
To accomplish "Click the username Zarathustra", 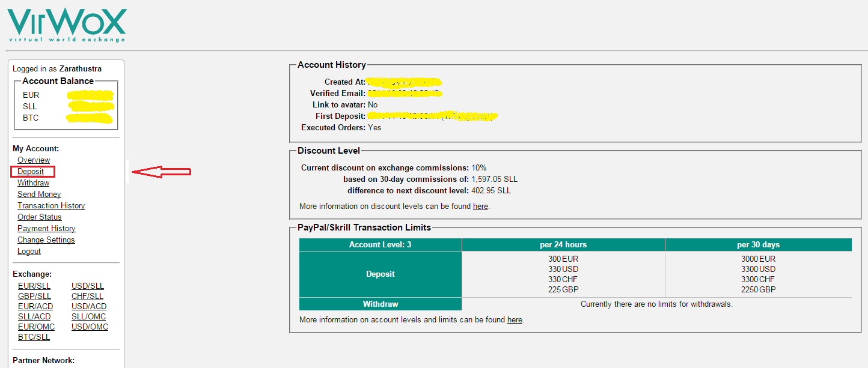I will click(81, 69).
